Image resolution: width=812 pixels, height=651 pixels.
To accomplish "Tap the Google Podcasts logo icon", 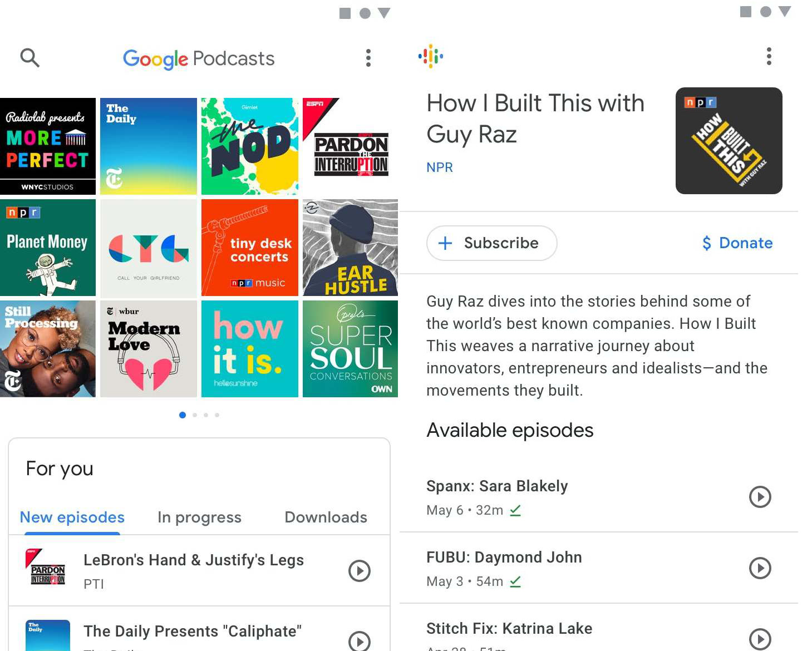I will click(x=431, y=56).
